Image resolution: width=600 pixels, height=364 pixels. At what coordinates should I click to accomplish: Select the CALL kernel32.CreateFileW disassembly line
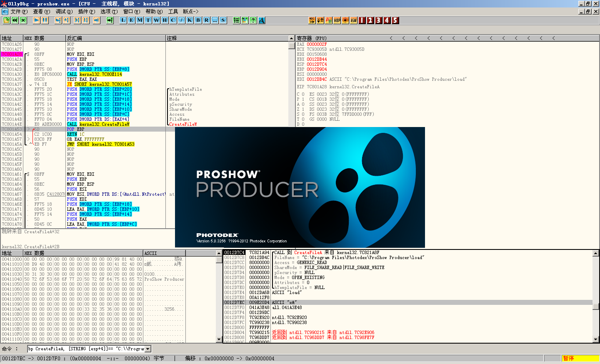tap(98, 124)
